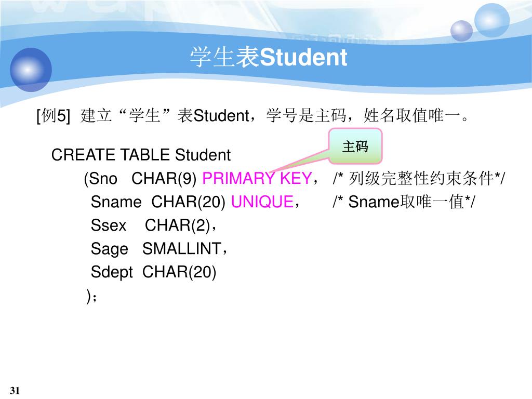This screenshot has width=532, height=399.
Task: Select the magenta UNIQUE keyword
Action: [262, 202]
